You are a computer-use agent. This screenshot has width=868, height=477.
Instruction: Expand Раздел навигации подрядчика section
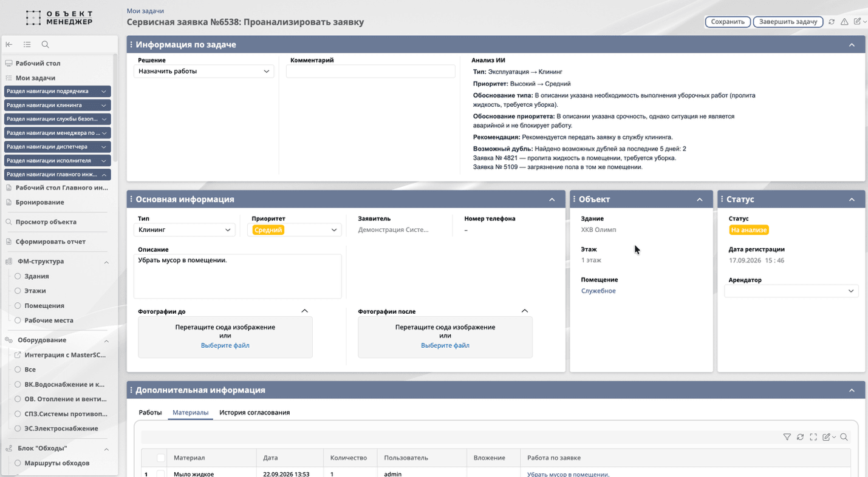(57, 91)
